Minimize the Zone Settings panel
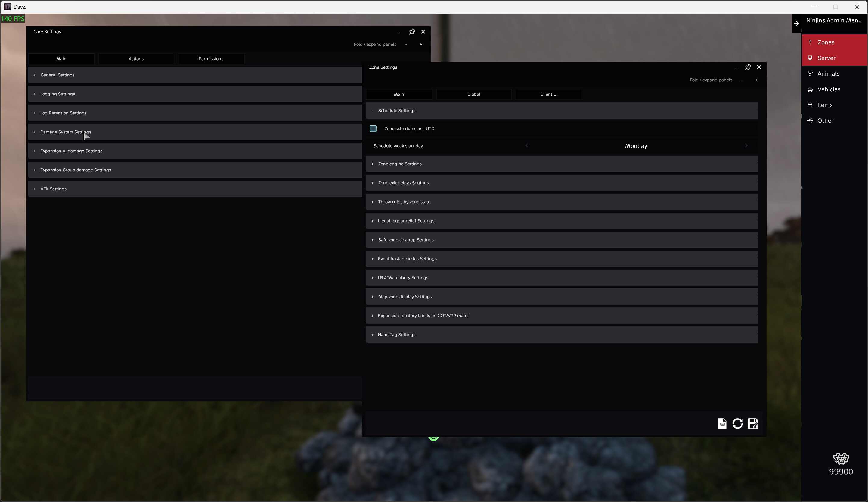The height and width of the screenshot is (502, 868). (x=736, y=68)
